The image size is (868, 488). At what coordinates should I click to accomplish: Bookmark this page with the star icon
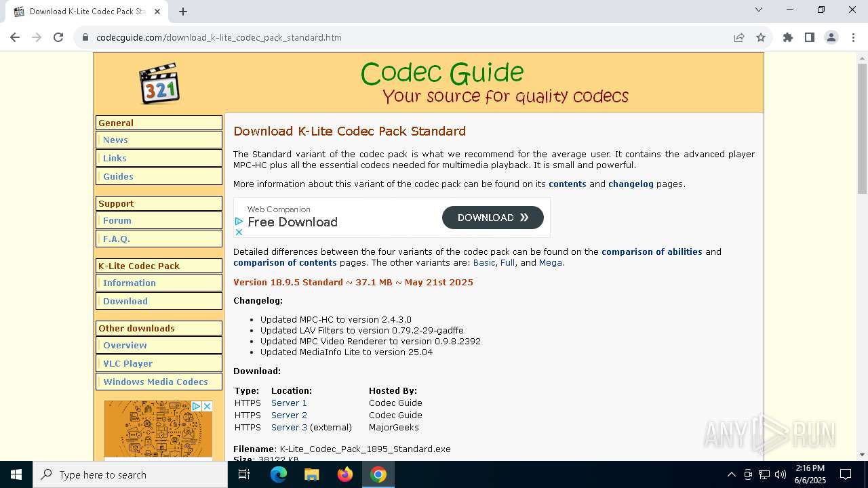tap(761, 37)
